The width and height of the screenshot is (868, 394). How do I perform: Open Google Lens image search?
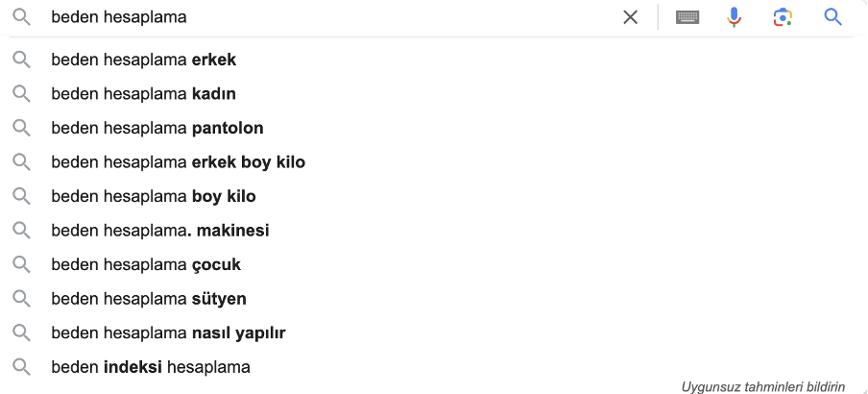783,17
